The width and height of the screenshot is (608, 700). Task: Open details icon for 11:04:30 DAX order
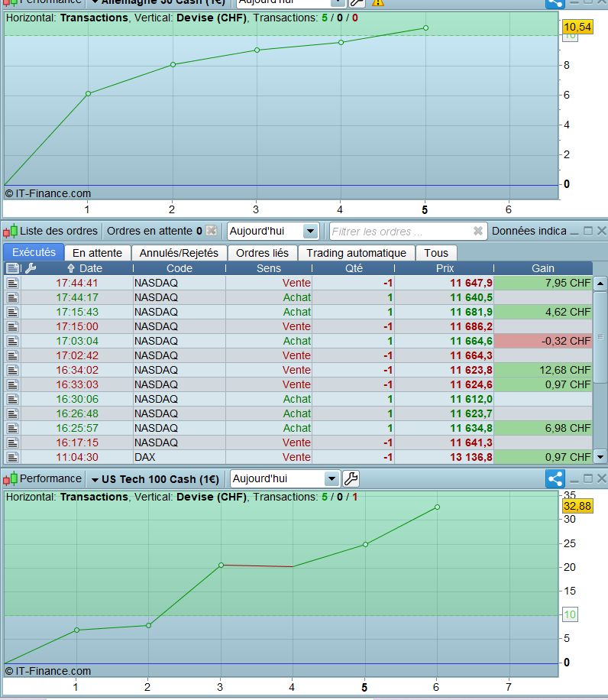[12, 457]
